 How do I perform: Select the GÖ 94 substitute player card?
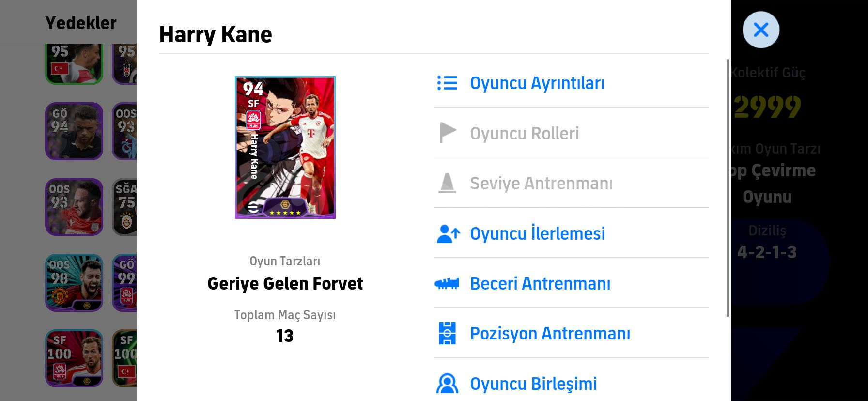click(74, 131)
